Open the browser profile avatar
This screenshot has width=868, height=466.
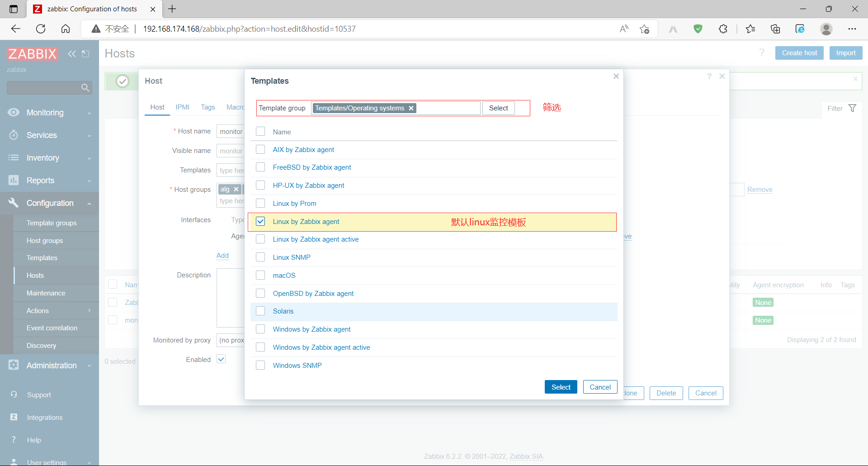pyautogui.click(x=826, y=29)
